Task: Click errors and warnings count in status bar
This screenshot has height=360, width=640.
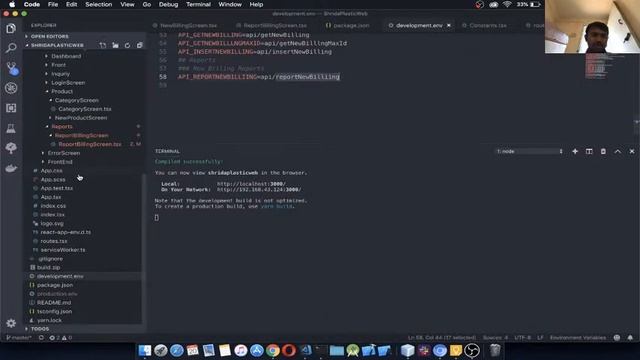Action: (60, 338)
